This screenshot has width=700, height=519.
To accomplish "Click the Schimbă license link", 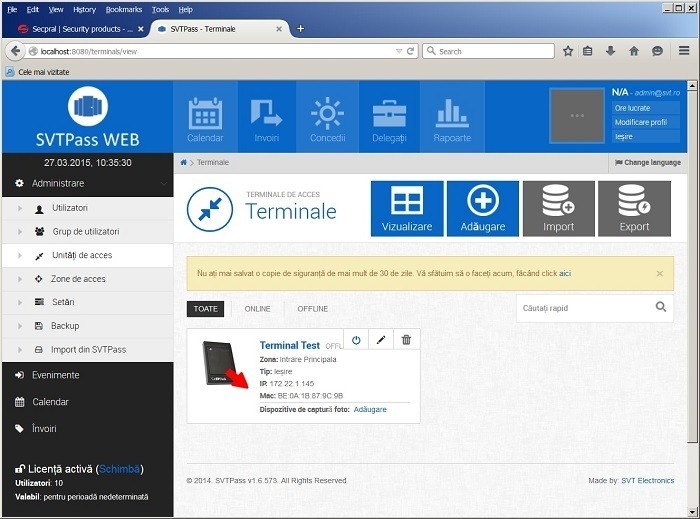I will [x=120, y=469].
